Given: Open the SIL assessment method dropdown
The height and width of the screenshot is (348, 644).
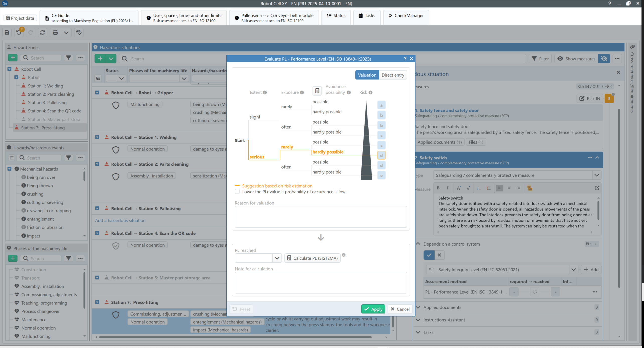Looking at the screenshot, I should (573, 270).
